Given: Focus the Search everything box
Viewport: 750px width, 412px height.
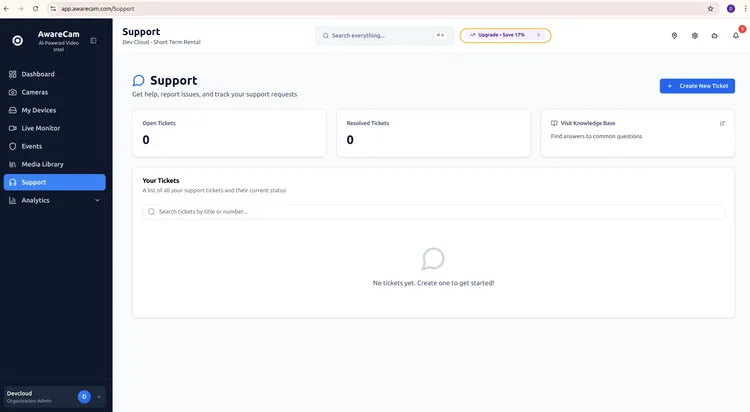Looking at the screenshot, I should coord(385,35).
